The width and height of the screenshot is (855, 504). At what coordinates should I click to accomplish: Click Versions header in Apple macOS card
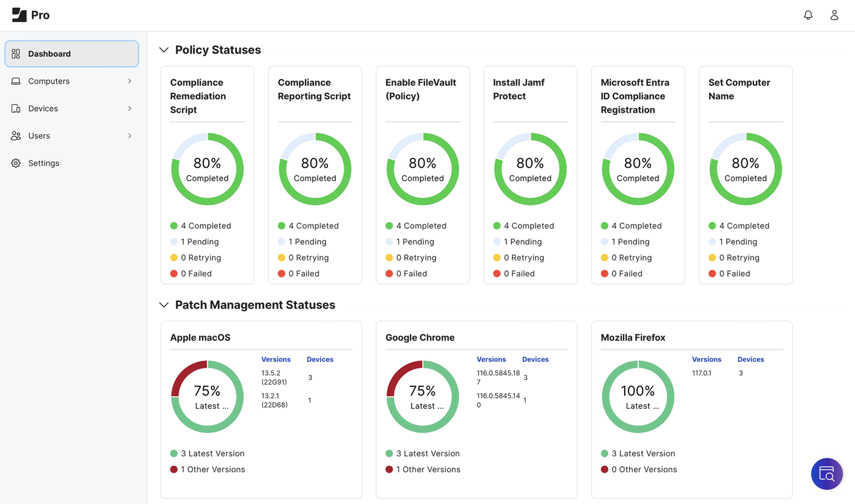tap(276, 359)
